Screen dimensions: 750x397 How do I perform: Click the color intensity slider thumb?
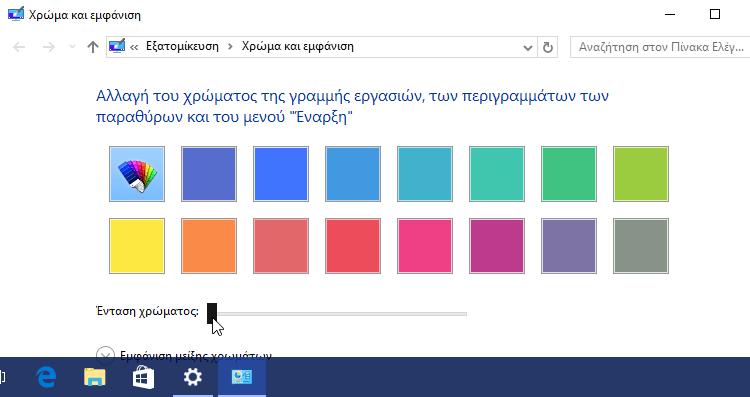(x=212, y=313)
